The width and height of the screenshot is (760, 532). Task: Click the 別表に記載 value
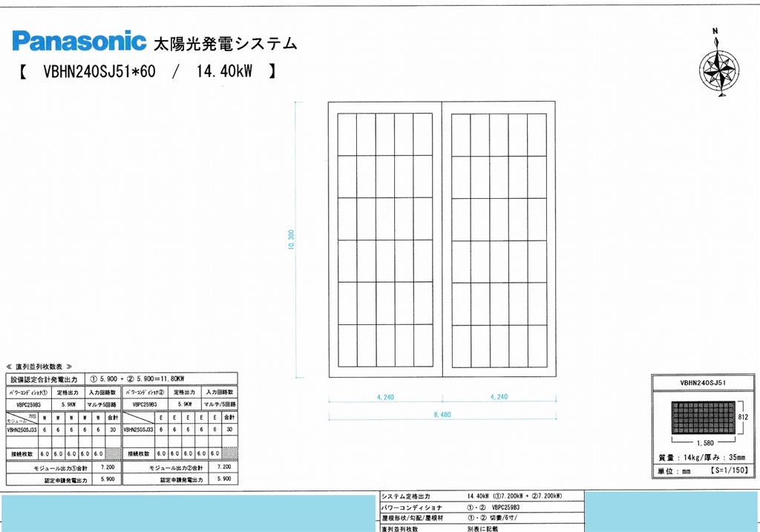482,528
